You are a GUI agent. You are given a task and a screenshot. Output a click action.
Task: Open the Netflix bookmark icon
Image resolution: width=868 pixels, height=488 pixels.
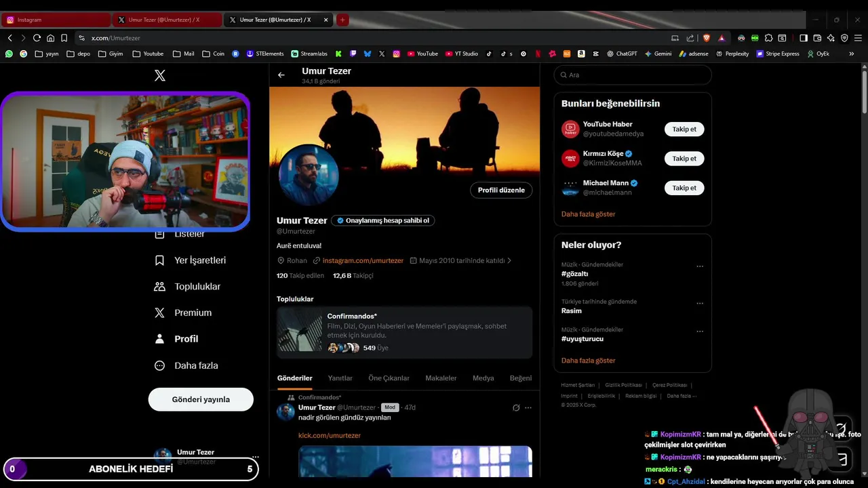point(538,54)
